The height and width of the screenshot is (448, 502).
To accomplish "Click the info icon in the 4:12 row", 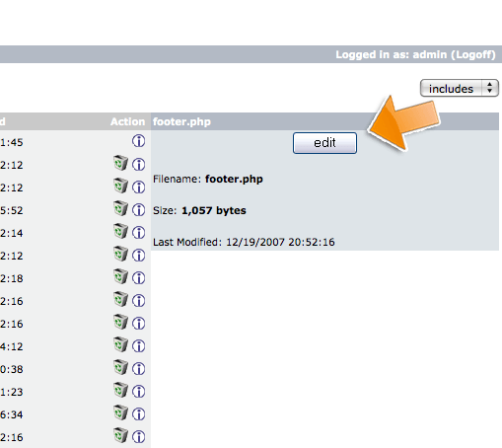I will click(138, 345).
